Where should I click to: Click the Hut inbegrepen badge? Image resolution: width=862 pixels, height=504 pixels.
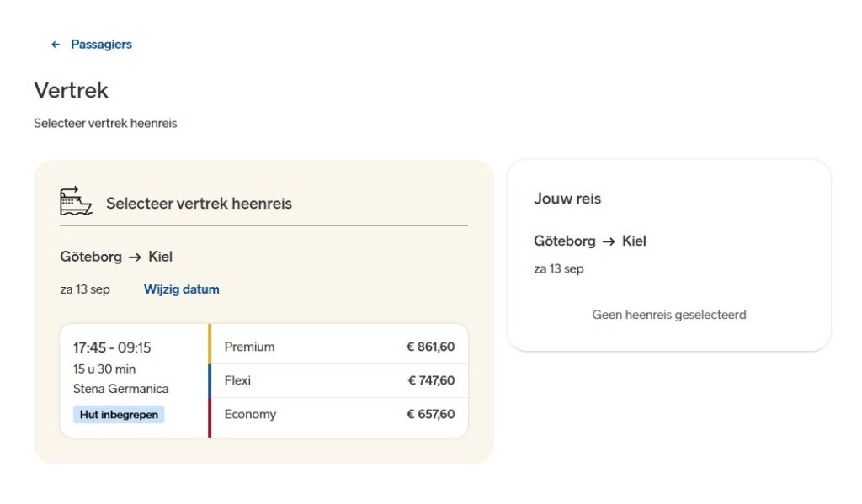[x=119, y=415]
